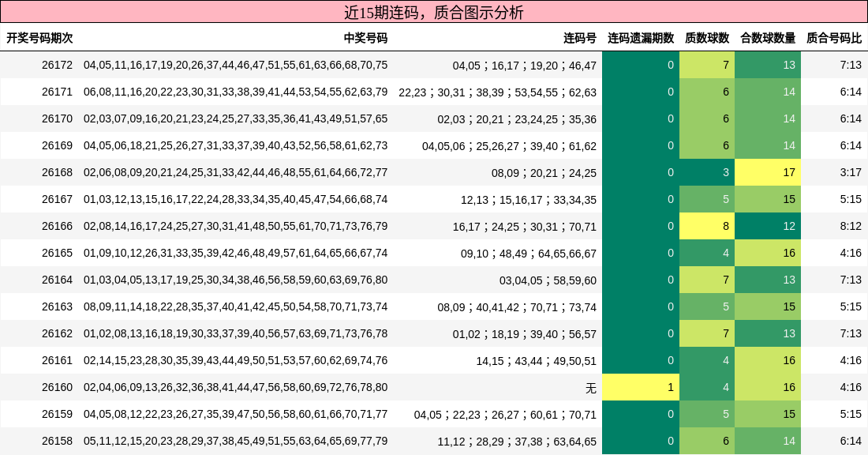Click winning numbers of period 26158
This screenshot has height=455, width=868.
(235, 441)
